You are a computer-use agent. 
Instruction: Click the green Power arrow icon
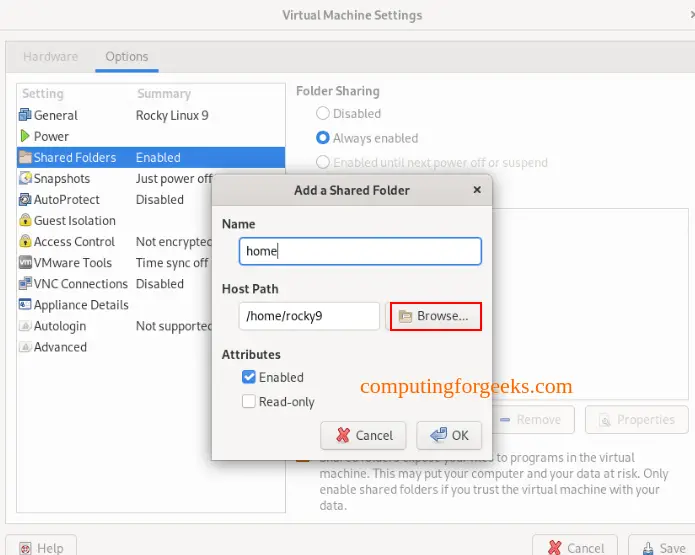pyautogui.click(x=25, y=136)
